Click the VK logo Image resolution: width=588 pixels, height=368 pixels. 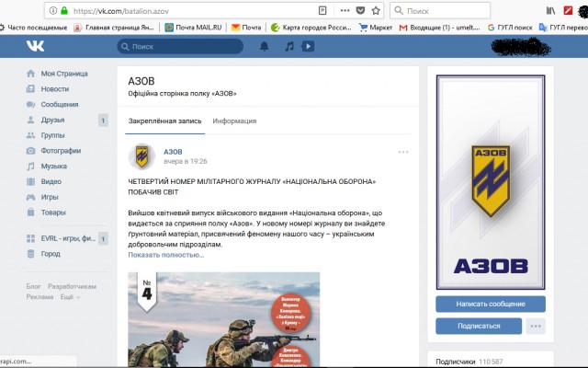(35, 46)
